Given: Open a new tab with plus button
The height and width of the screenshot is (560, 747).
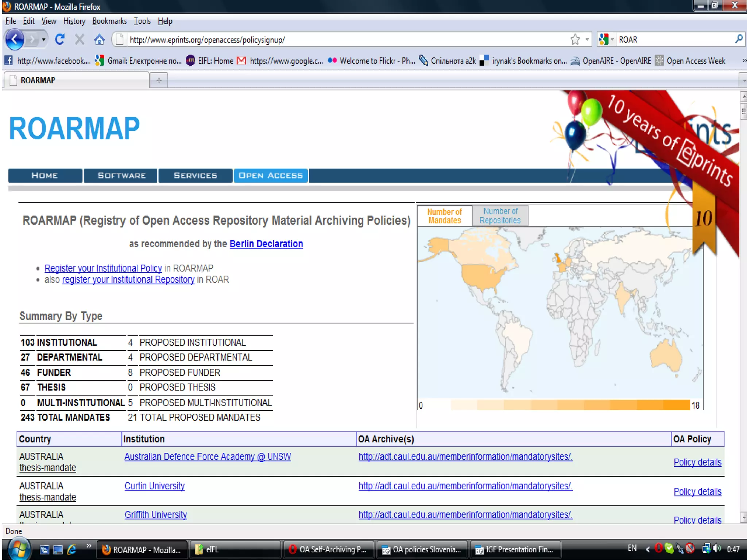Looking at the screenshot, I should (159, 80).
